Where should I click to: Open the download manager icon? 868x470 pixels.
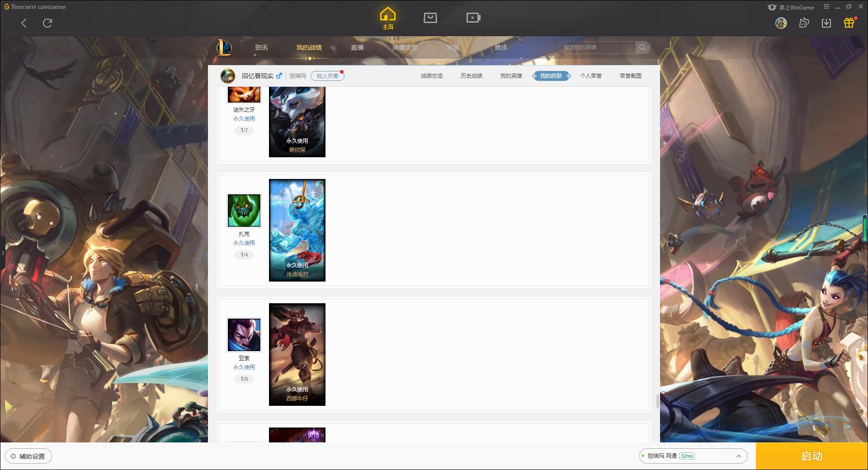click(826, 23)
